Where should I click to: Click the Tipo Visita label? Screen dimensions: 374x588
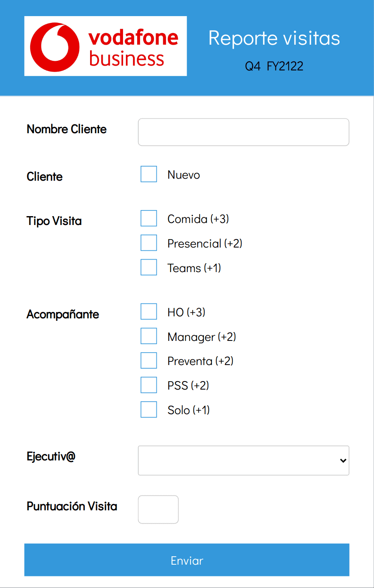pos(54,221)
